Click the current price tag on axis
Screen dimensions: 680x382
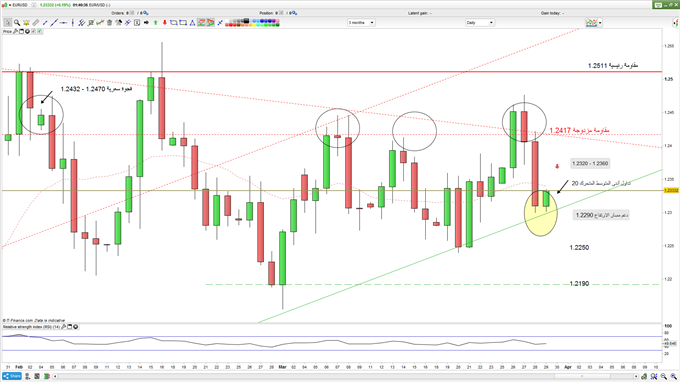click(x=671, y=190)
